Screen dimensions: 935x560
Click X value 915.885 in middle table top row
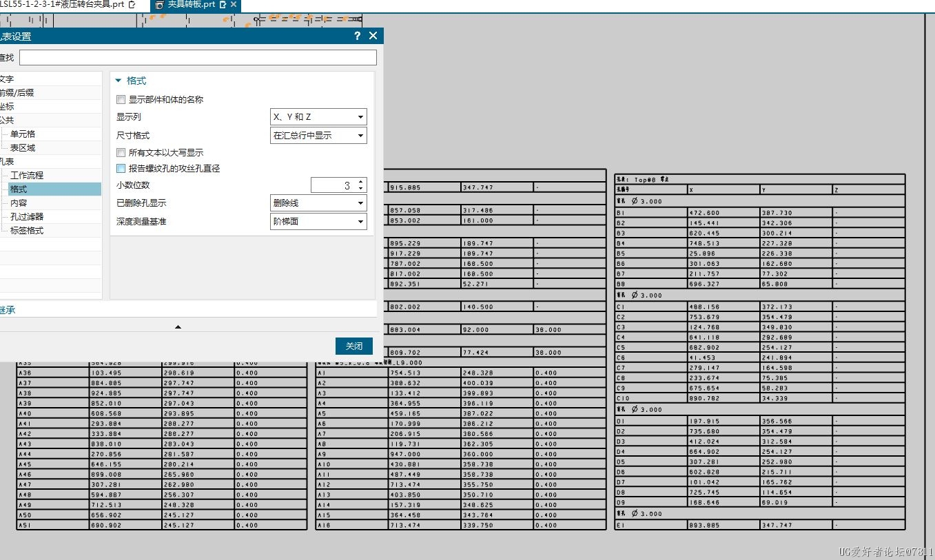pos(405,187)
